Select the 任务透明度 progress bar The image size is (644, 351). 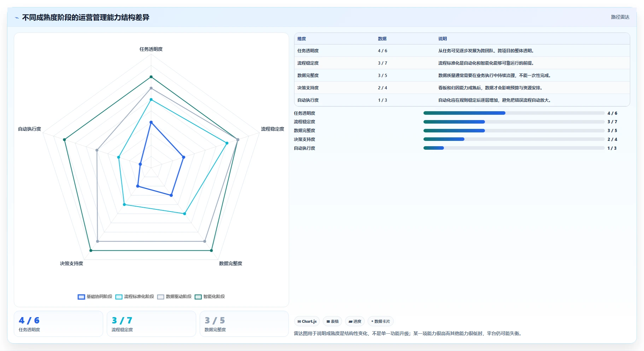pos(514,113)
